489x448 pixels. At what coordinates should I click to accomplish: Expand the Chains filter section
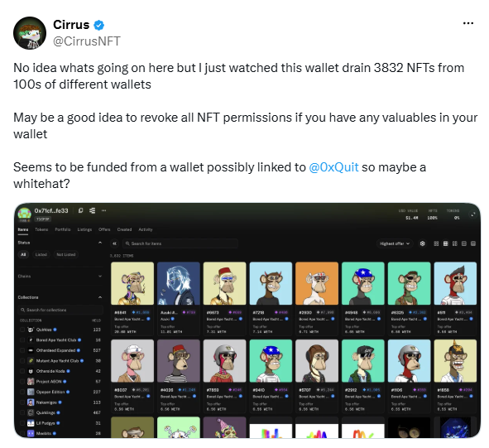click(60, 276)
